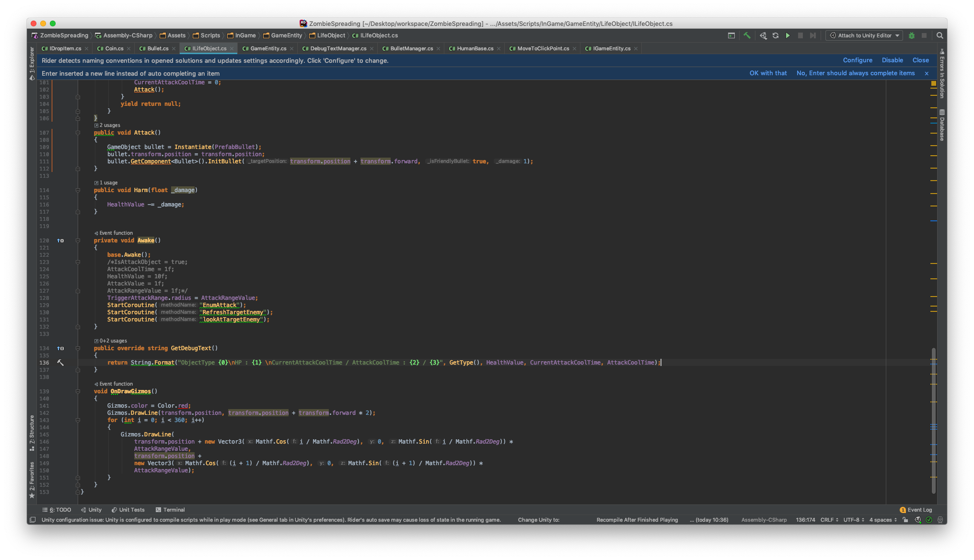Collapse the Awake method fold marker
This screenshot has width=974, height=560.
click(x=78, y=240)
